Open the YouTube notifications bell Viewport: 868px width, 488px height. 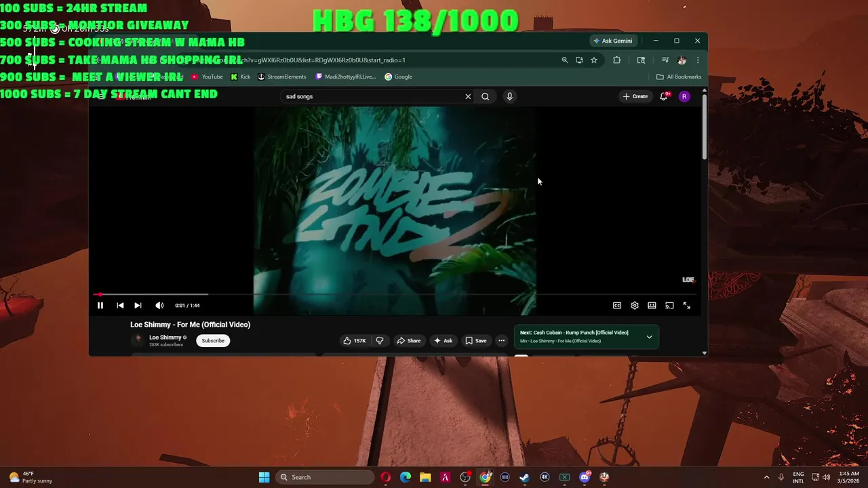(664, 96)
